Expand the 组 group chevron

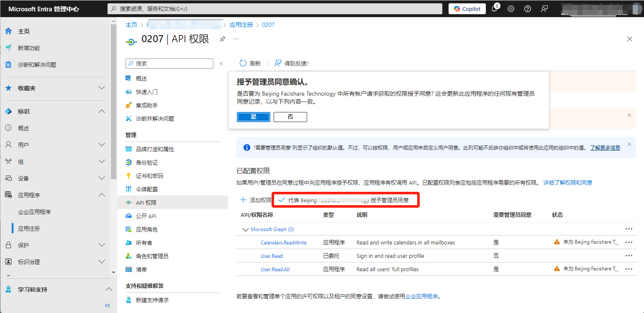click(101, 162)
